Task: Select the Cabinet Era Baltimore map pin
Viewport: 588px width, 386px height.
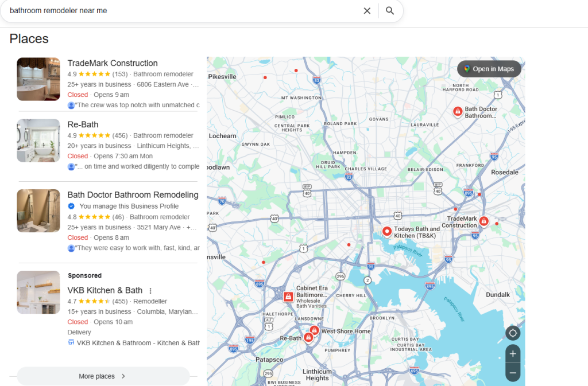Action: pyautogui.click(x=288, y=297)
